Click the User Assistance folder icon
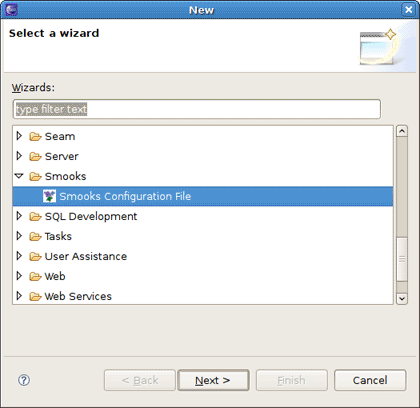Image resolution: width=420 pixels, height=408 pixels. [x=35, y=256]
